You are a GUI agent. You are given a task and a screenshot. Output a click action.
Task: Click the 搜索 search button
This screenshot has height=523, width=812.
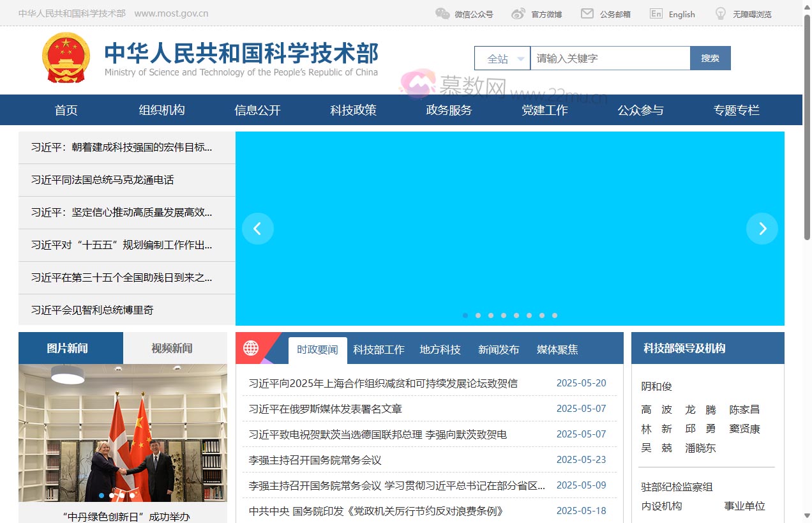coord(710,57)
